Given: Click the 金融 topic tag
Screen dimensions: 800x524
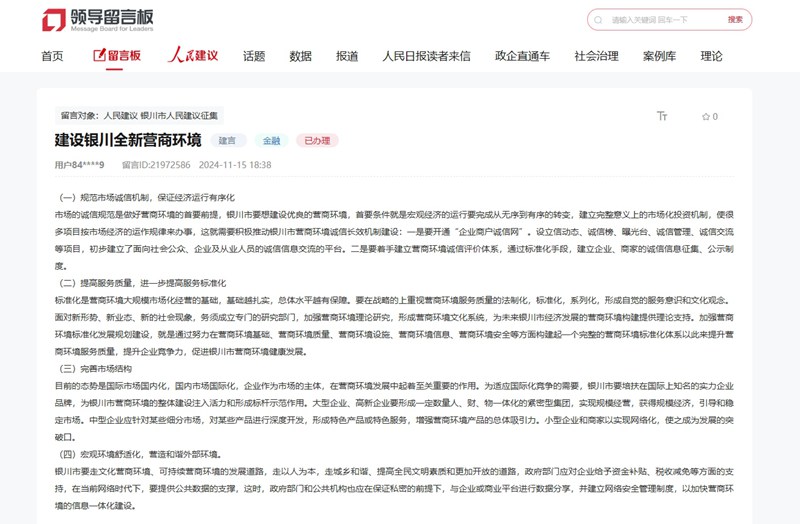Looking at the screenshot, I should [271, 141].
